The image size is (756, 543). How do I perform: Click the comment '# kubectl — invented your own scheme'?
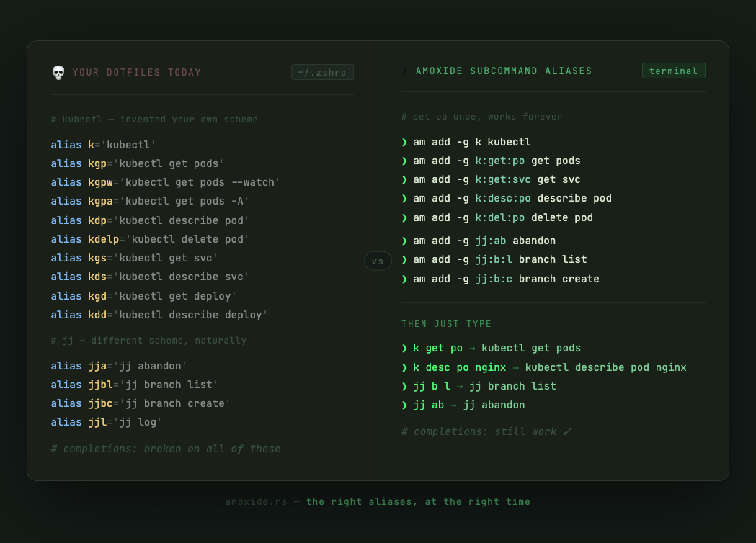click(x=154, y=120)
